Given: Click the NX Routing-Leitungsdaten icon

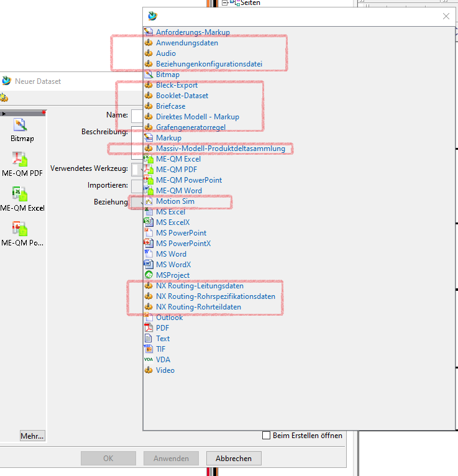Looking at the screenshot, I should pyautogui.click(x=149, y=286).
